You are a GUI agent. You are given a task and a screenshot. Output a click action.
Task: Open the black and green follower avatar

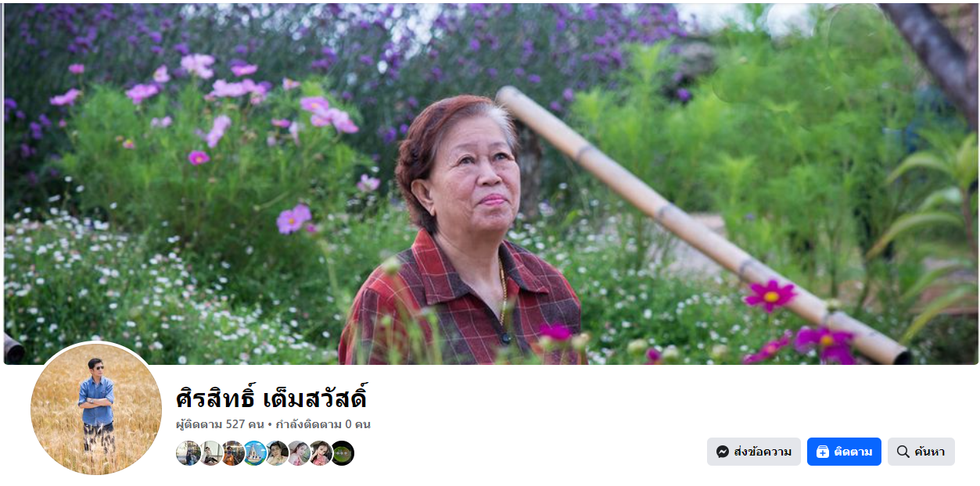point(343,453)
